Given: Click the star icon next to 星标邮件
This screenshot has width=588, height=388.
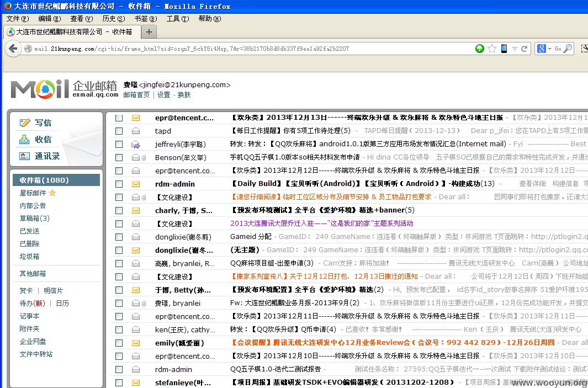Looking at the screenshot, I should coord(52,193).
